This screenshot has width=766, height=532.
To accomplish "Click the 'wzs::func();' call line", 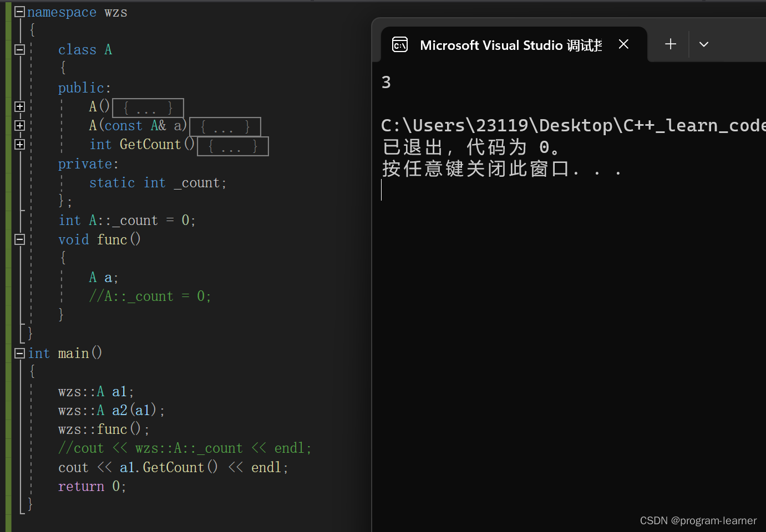I will (x=104, y=429).
